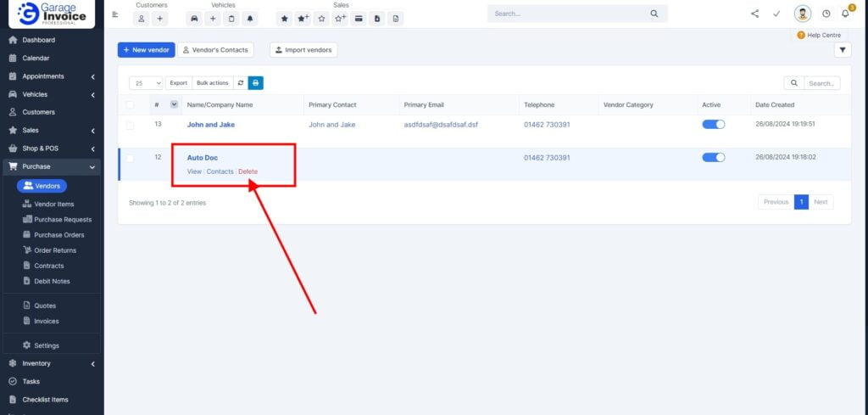868x415 pixels.
Task: Click the vehicle reminder bell icon
Action: click(250, 19)
